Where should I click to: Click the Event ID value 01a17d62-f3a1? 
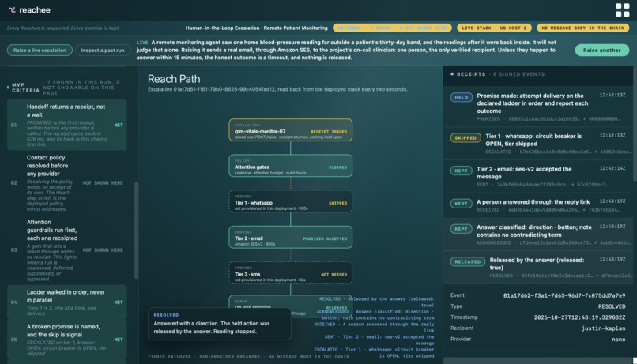click(564, 295)
